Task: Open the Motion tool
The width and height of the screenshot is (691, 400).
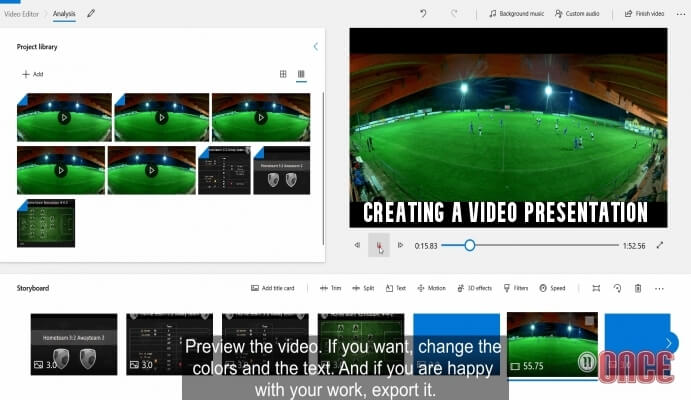Action: point(431,288)
